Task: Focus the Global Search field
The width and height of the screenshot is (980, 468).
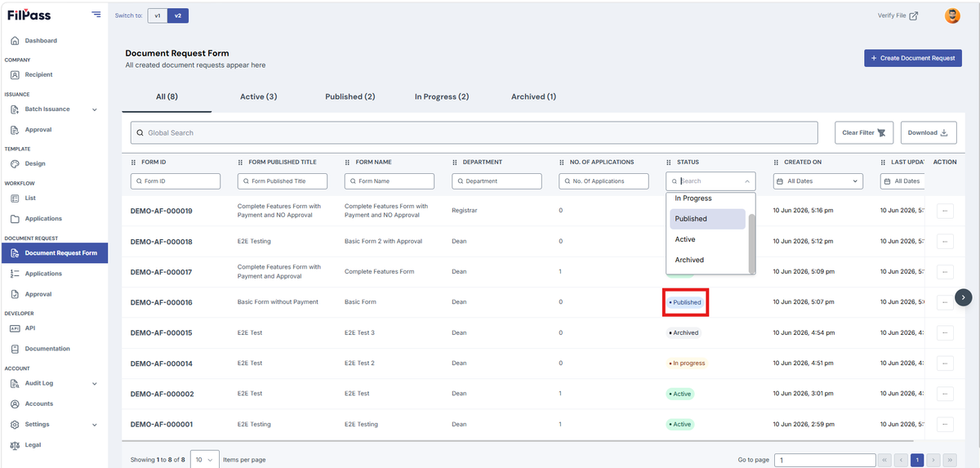Action: tap(474, 132)
